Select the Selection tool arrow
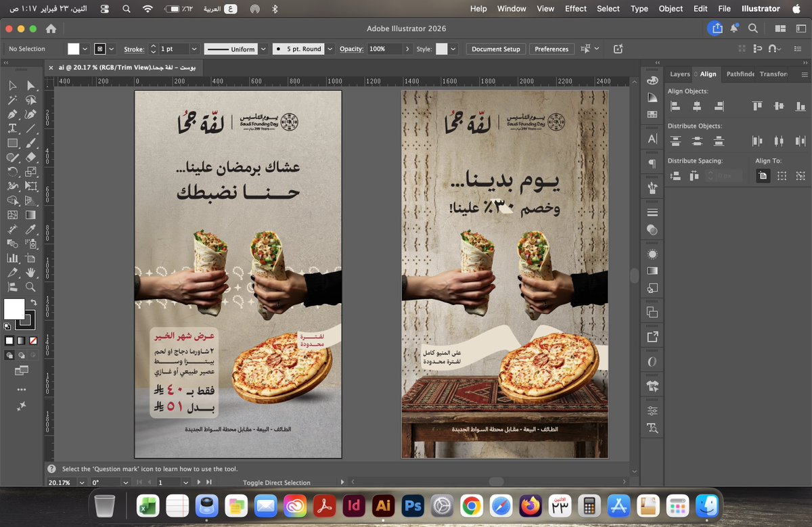Screen dimensions: 812x527 tap(12, 85)
